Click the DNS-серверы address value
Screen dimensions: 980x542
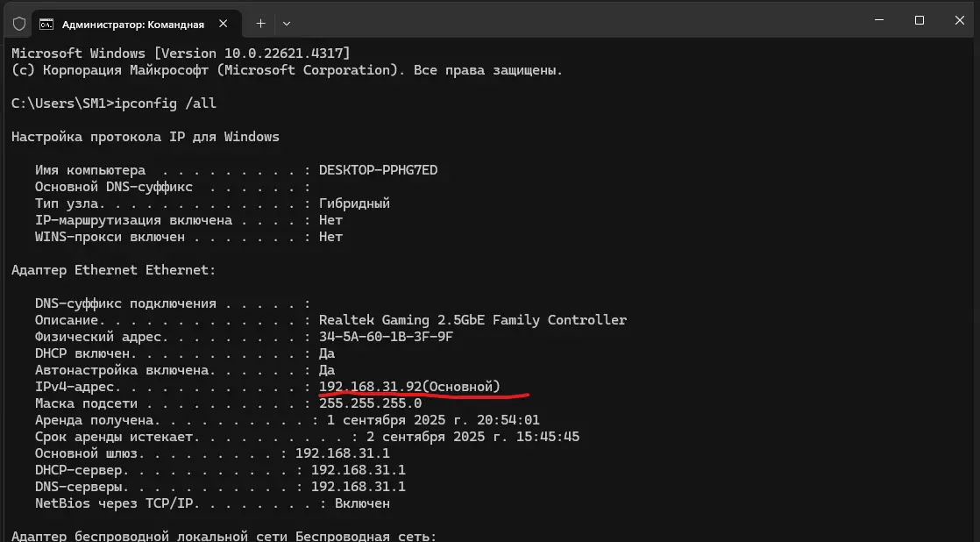[x=359, y=487]
